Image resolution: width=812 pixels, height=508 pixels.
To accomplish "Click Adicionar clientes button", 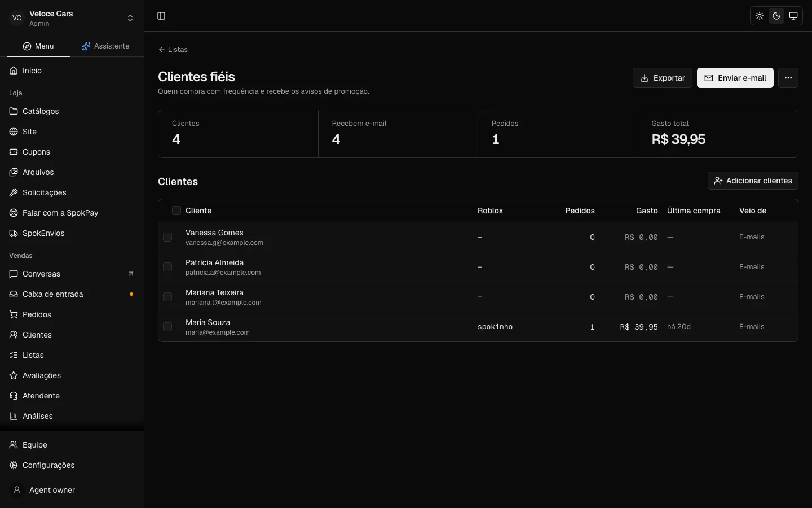I will 753,181.
